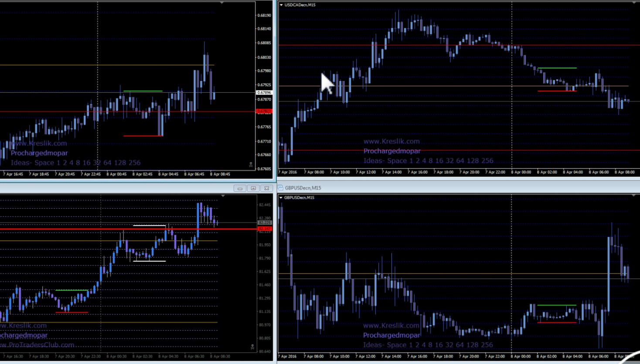640x364 pixels.
Task: Click the USDCADecn,M15 chart label text
Action: pyautogui.click(x=300, y=5)
